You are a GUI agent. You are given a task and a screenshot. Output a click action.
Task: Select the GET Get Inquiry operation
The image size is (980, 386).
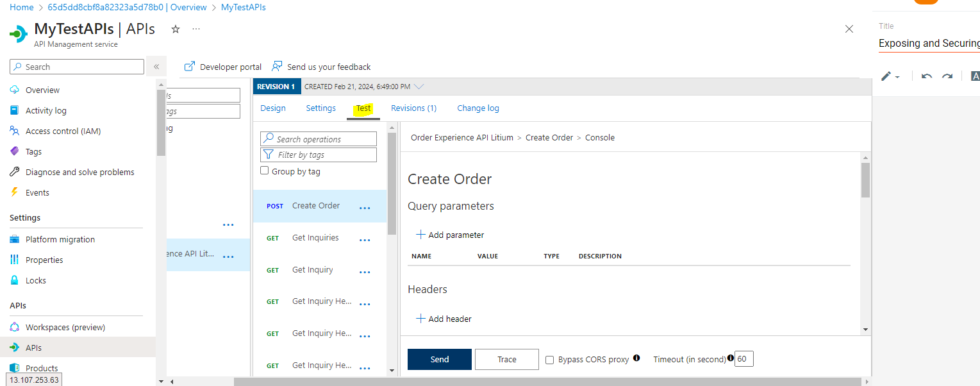coord(320,270)
